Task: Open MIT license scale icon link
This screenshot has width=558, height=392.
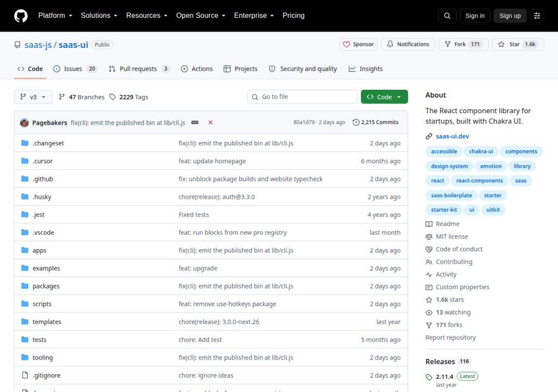Action: coord(447,236)
